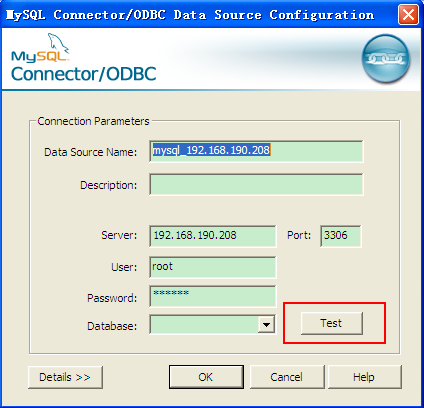
Task: Click the Connector/ODBC banner title text
Action: pos(84,74)
